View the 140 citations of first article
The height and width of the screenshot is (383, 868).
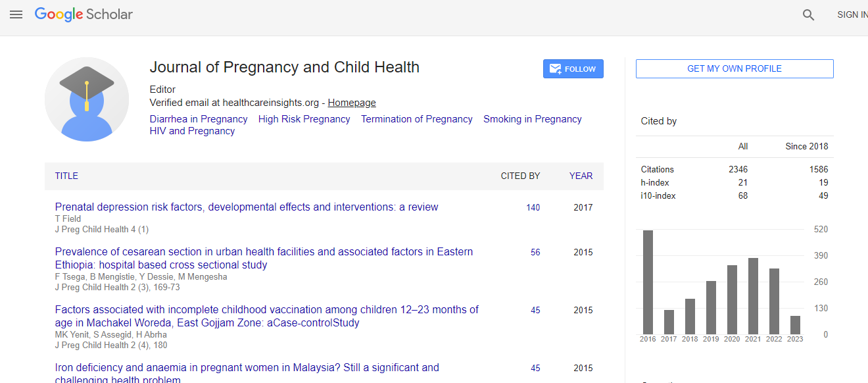click(x=533, y=207)
